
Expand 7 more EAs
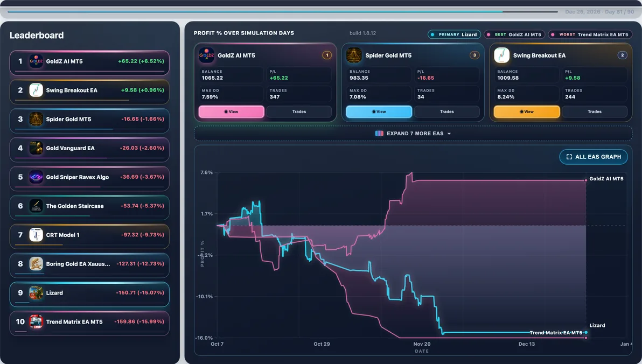tap(413, 134)
